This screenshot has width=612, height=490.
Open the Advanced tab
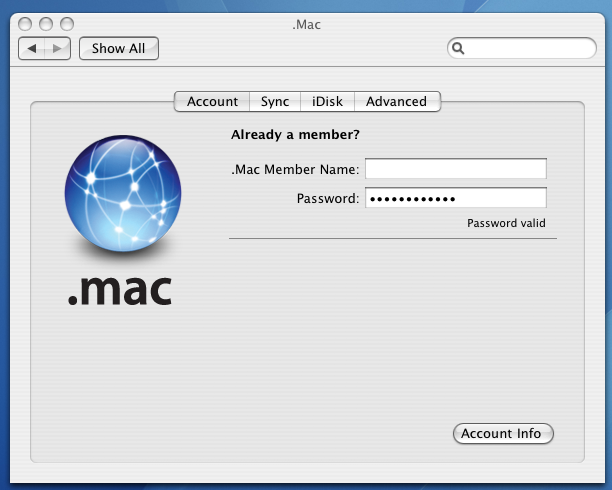[x=397, y=102]
